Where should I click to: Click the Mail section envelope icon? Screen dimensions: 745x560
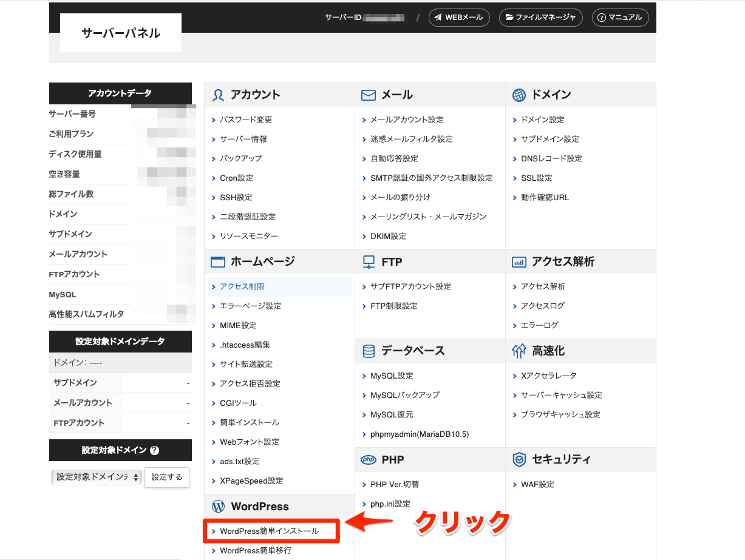pyautogui.click(x=368, y=95)
